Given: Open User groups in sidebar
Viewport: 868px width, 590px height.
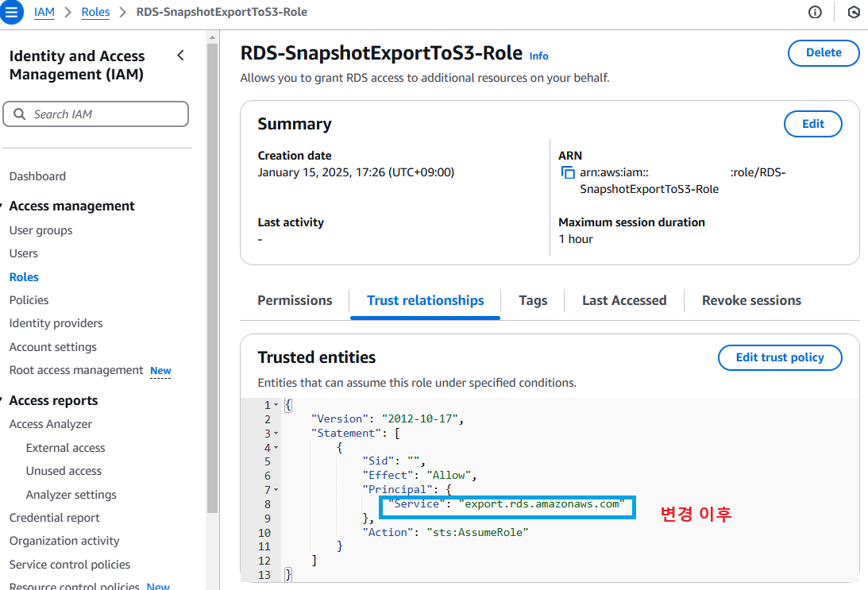Looking at the screenshot, I should click(x=41, y=230).
